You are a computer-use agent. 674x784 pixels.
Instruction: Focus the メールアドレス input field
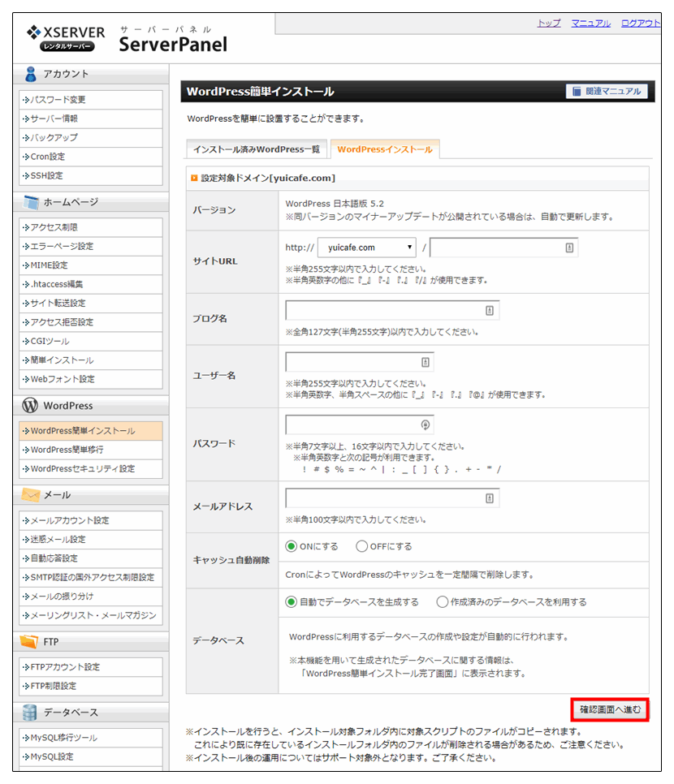click(x=392, y=498)
